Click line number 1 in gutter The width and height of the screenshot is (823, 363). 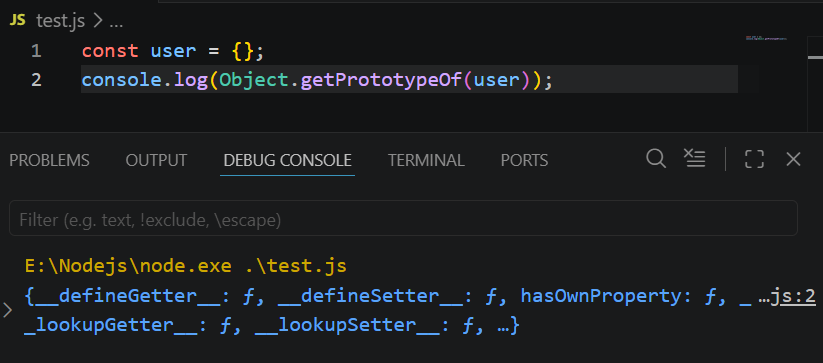point(36,51)
